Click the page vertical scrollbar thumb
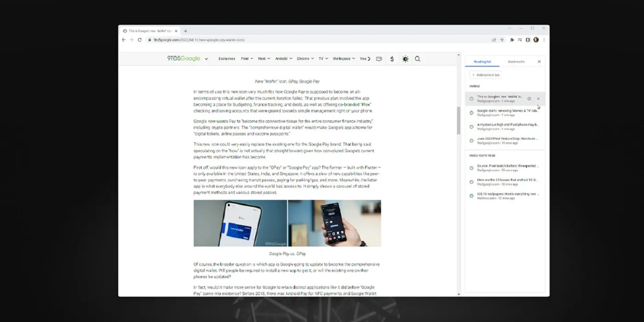Image resolution: width=644 pixels, height=322 pixels. tap(458, 120)
